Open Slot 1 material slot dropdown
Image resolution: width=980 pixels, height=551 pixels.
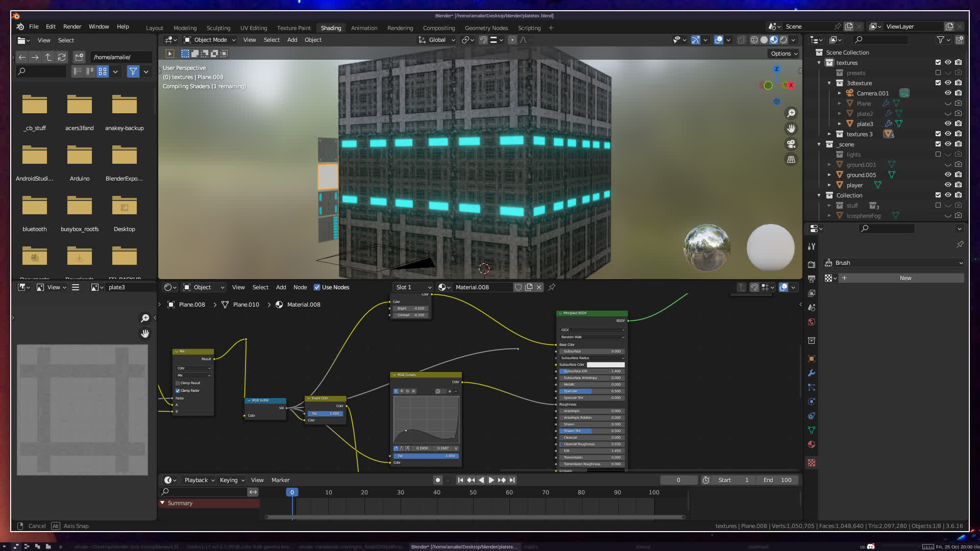413,287
